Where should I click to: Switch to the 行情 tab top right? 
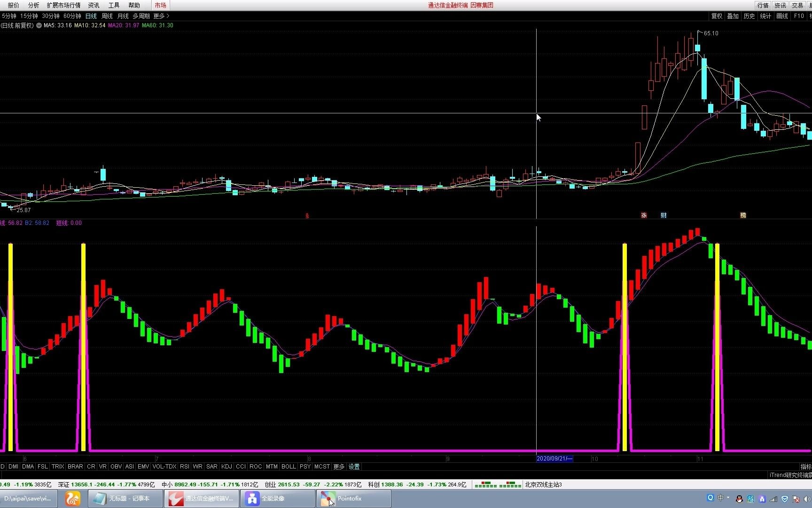(x=763, y=5)
